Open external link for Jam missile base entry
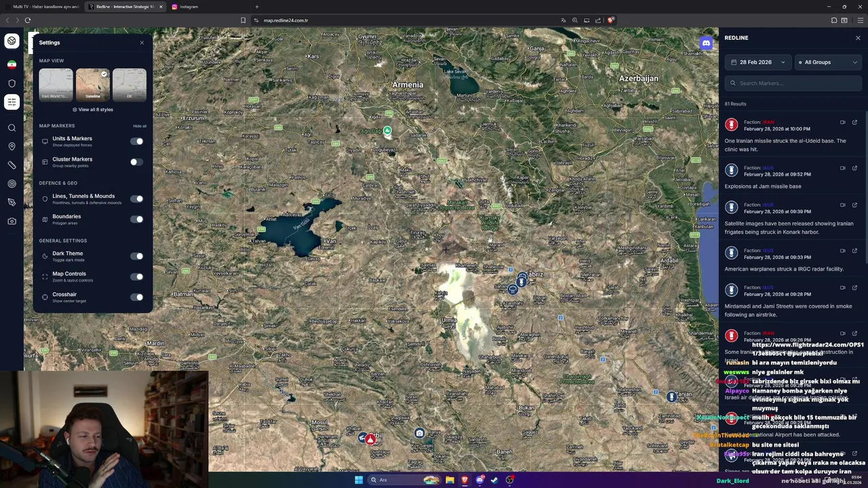The width and height of the screenshot is (868, 488). 854,168
